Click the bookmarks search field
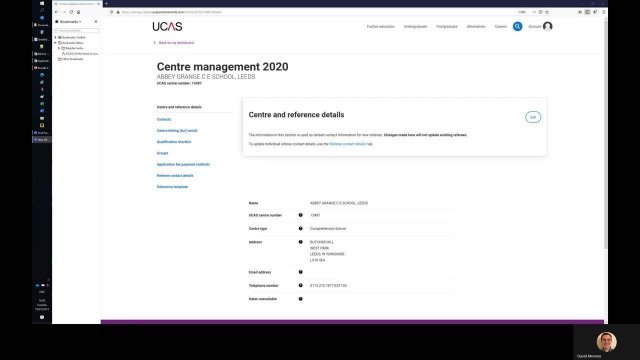Viewport: 640px width, 360px height. [76, 31]
